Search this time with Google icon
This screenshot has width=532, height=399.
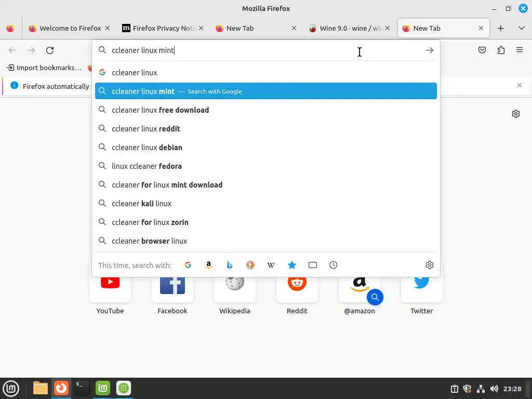point(188,265)
